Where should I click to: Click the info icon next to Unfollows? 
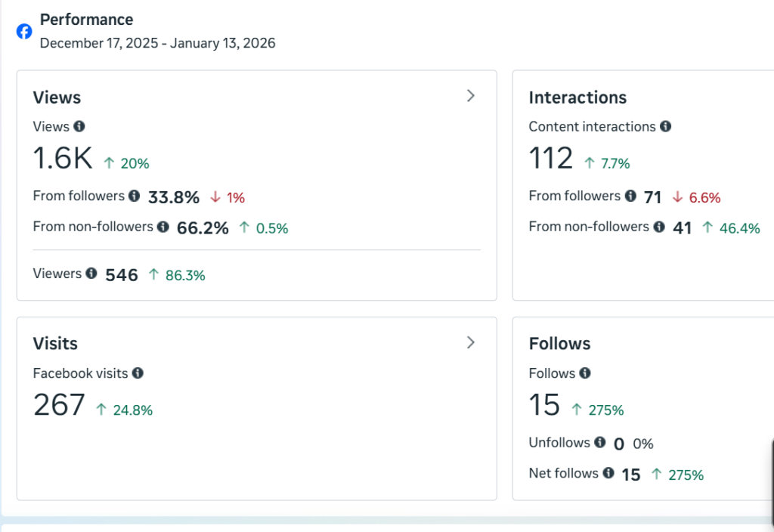599,443
